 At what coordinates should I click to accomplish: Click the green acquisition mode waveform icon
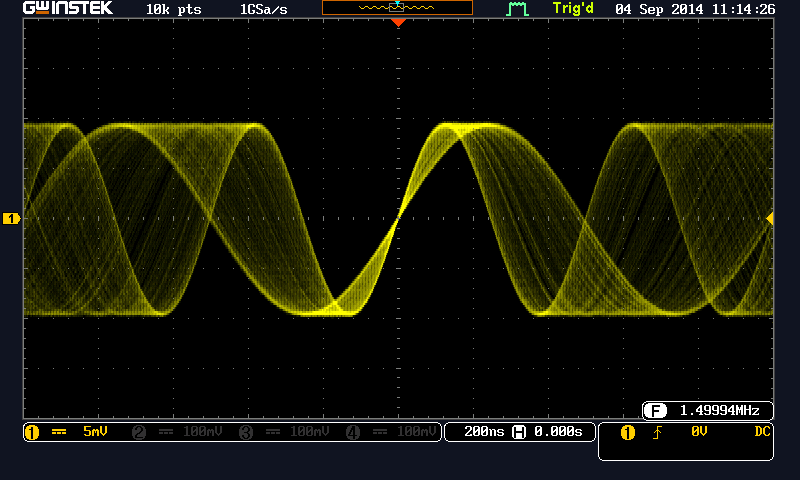click(516, 9)
